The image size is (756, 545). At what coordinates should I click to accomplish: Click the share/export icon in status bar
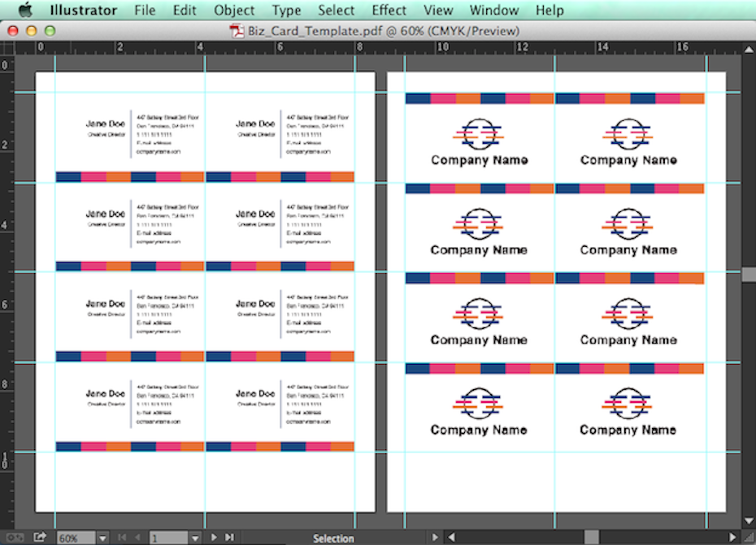tap(40, 537)
